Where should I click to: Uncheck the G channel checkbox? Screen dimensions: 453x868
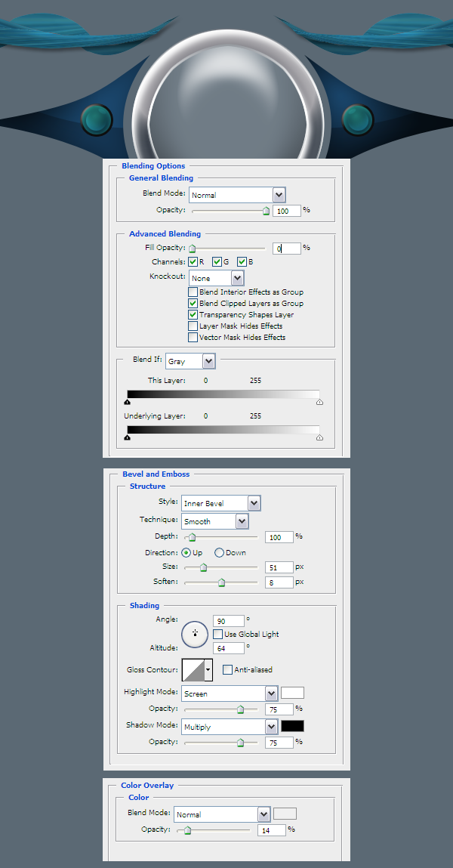pyautogui.click(x=217, y=262)
